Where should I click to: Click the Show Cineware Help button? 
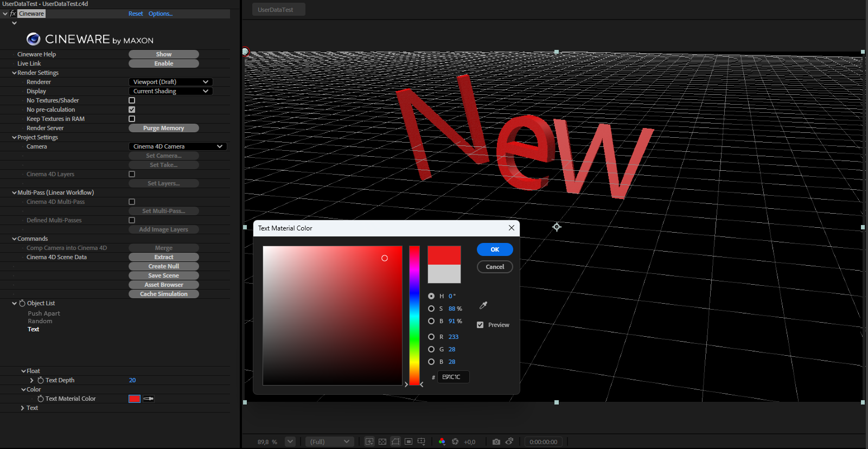click(164, 54)
